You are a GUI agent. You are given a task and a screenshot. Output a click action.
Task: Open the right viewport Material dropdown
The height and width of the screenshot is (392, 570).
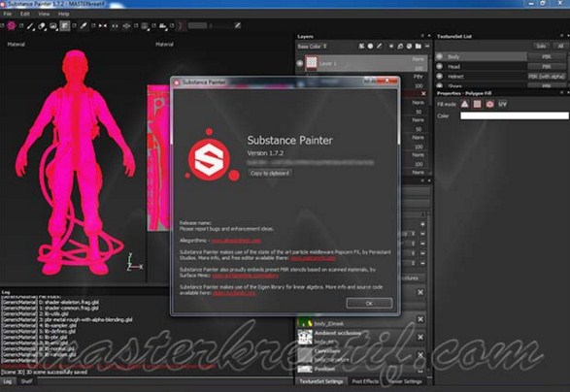tap(164, 45)
